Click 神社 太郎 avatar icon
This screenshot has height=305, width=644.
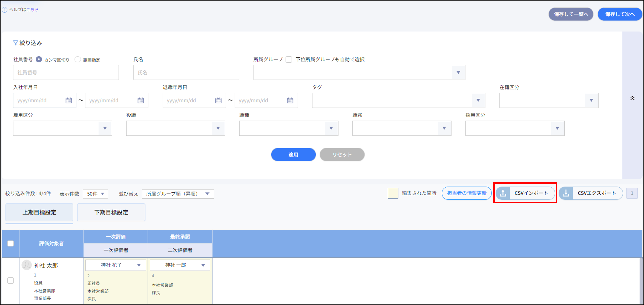(x=26, y=265)
